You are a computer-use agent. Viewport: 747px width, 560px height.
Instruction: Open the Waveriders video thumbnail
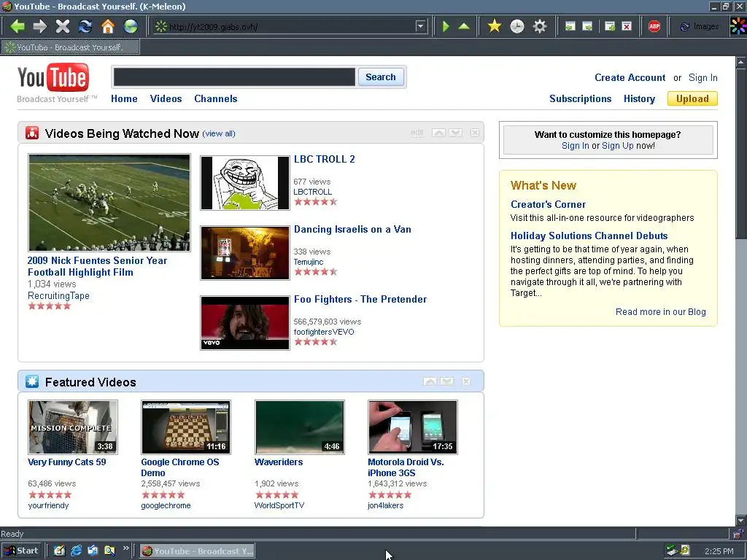pos(300,427)
